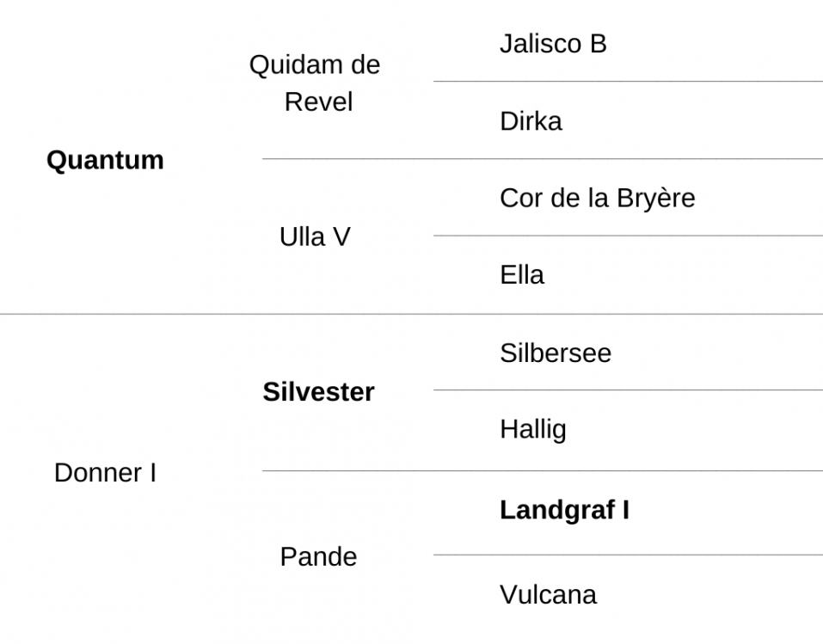Viewport: 823px width, 644px height.
Task: Click the divider line below Ella
Action: 411,314
